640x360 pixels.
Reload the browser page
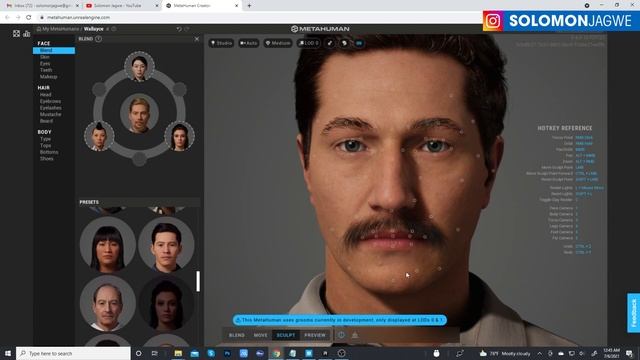[x=29, y=18]
